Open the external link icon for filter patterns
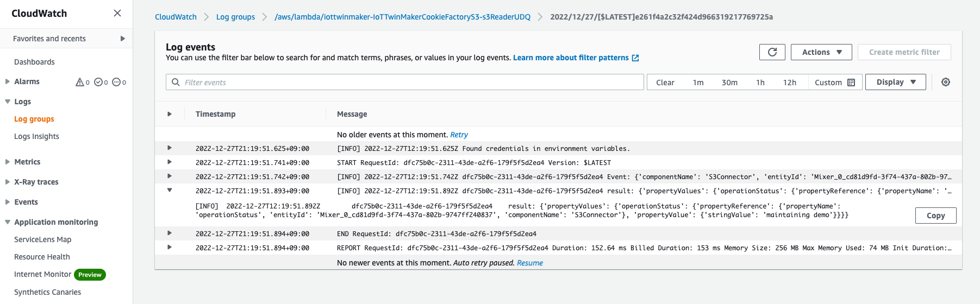The width and height of the screenshot is (980, 304). (x=635, y=58)
